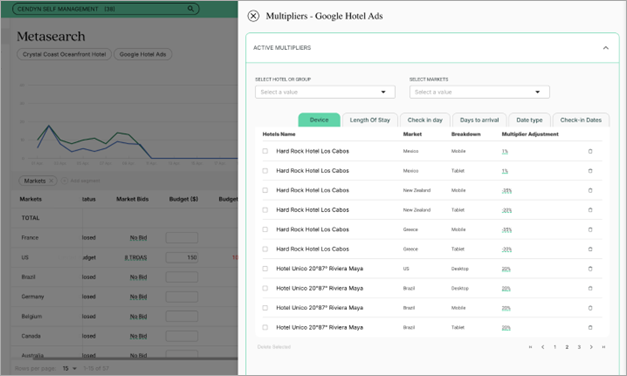Delete the Brazil Desktop multiplier row
The width and height of the screenshot is (627, 376).
tap(590, 288)
